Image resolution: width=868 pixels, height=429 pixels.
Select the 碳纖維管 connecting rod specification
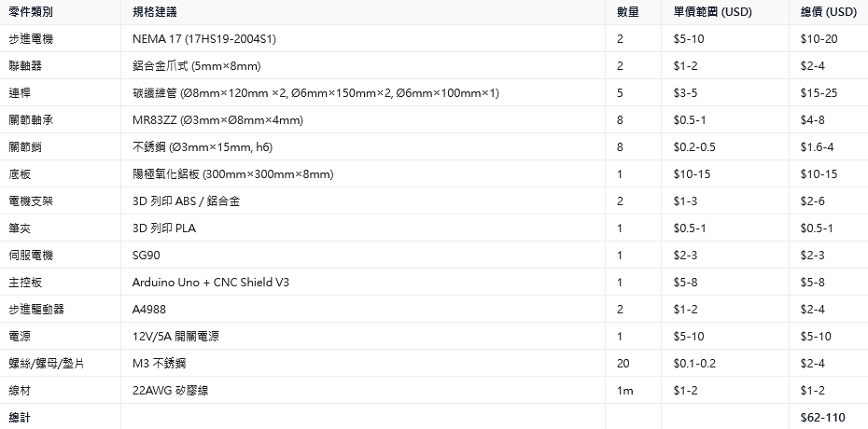pyautogui.click(x=315, y=93)
